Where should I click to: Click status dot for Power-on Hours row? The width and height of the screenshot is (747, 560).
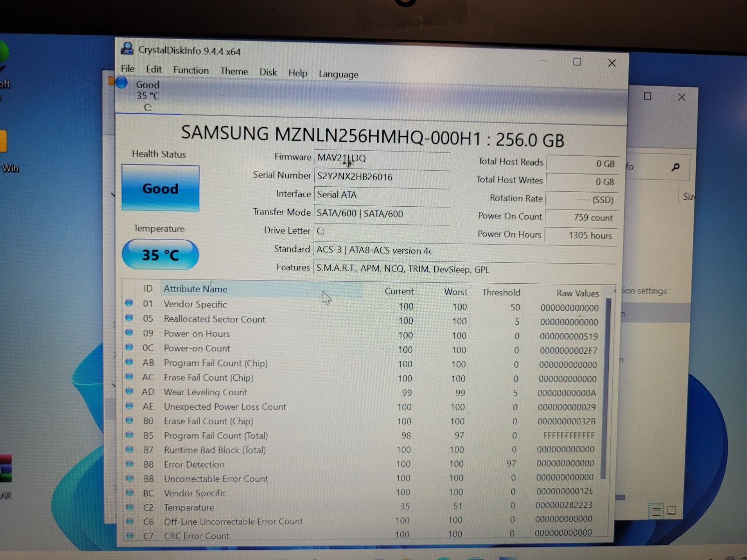pos(129,332)
